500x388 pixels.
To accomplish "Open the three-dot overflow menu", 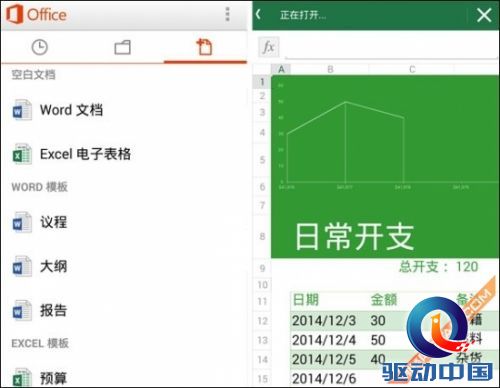I will click(228, 14).
